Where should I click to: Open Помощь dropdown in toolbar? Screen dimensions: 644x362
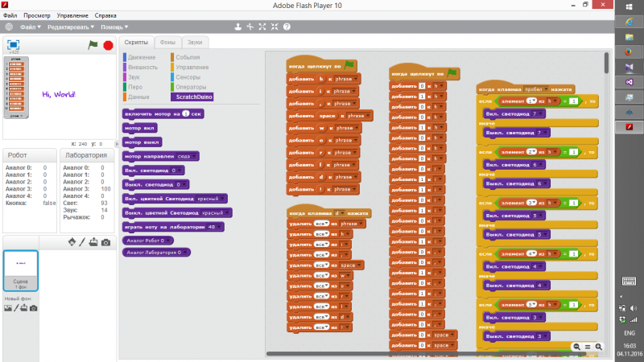pos(114,27)
